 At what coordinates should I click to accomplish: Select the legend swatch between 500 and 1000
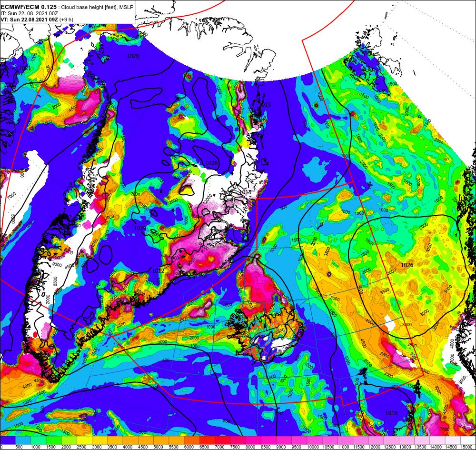tap(23, 440)
